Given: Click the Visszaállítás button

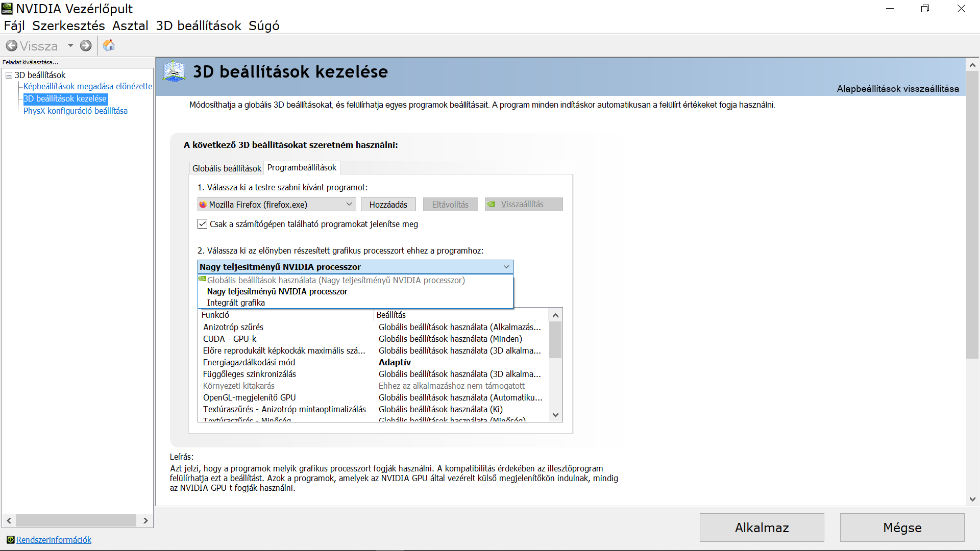Looking at the screenshot, I should [x=524, y=205].
